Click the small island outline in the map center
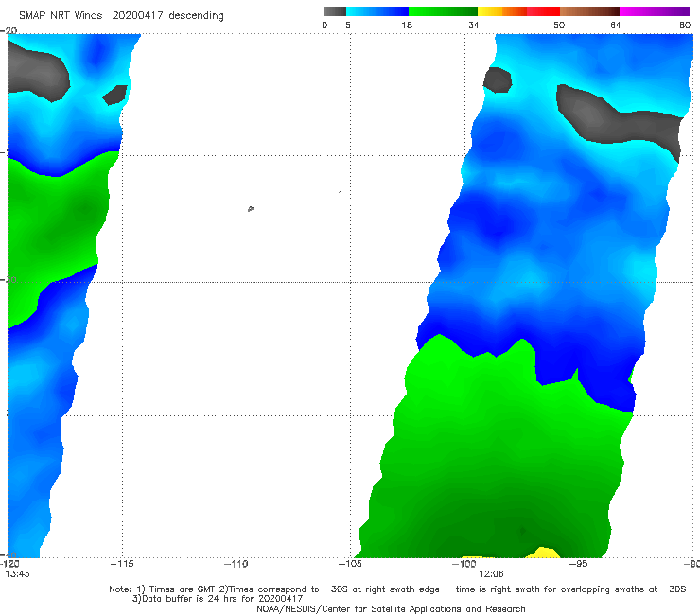The width and height of the screenshot is (700, 615). coord(251,208)
